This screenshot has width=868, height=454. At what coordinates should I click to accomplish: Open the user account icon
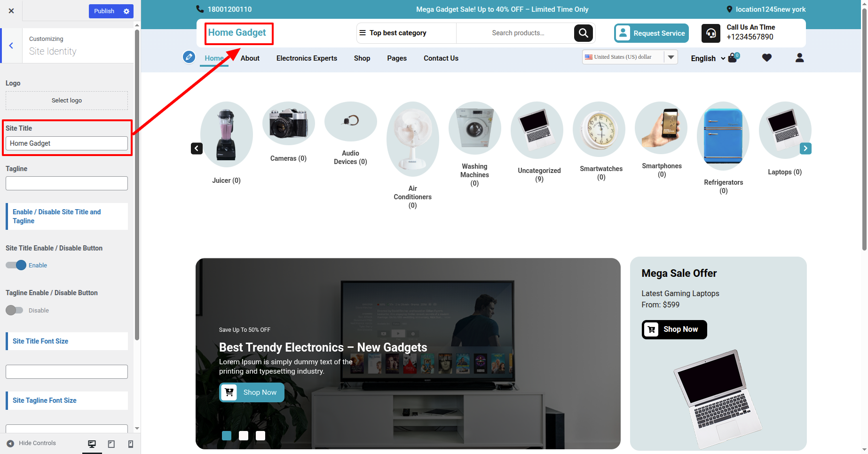(x=799, y=58)
